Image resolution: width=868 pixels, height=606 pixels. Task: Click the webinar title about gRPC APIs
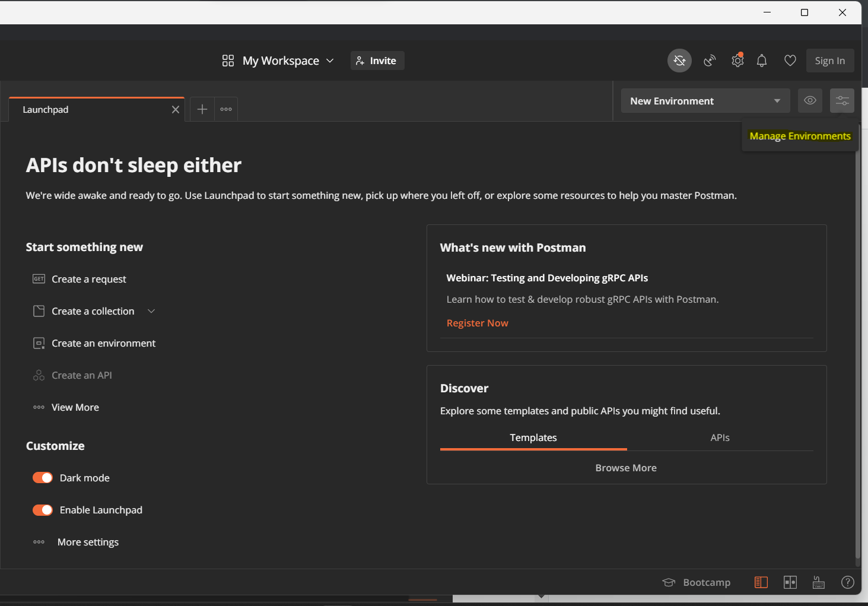[x=547, y=278]
